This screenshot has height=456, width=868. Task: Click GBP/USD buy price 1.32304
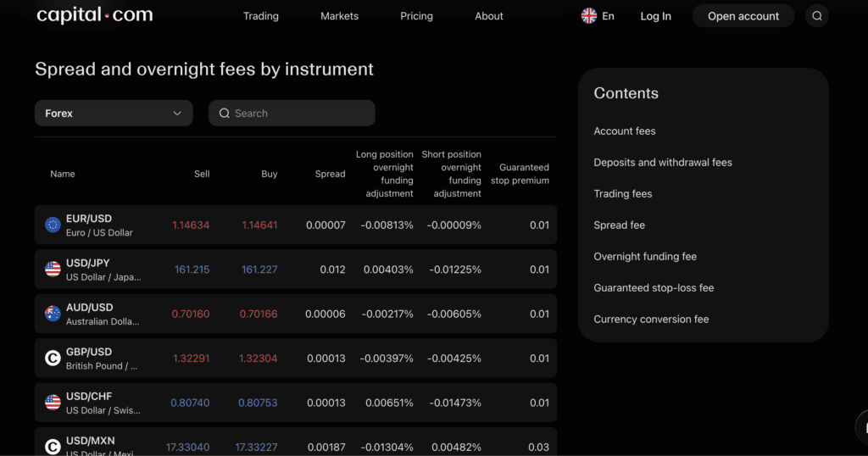click(x=258, y=359)
